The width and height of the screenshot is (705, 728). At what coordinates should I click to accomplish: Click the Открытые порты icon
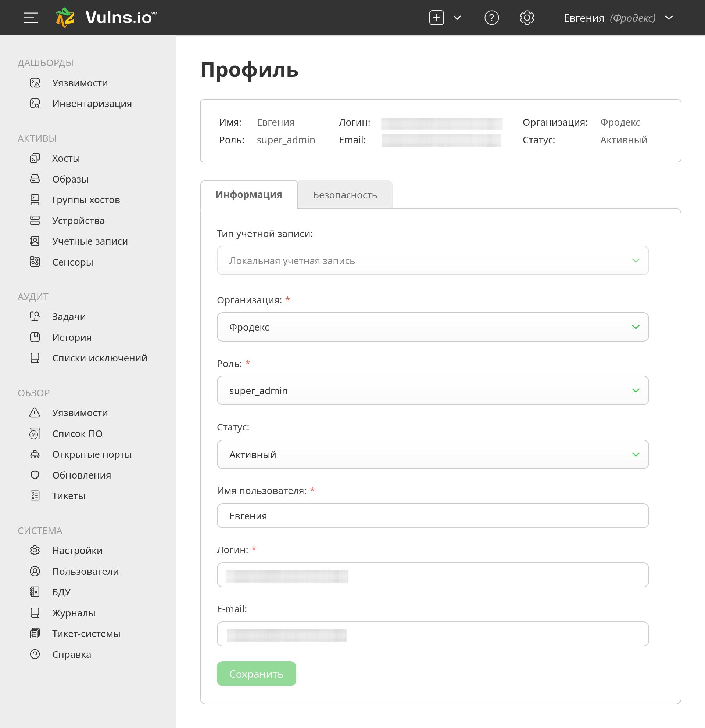35,454
